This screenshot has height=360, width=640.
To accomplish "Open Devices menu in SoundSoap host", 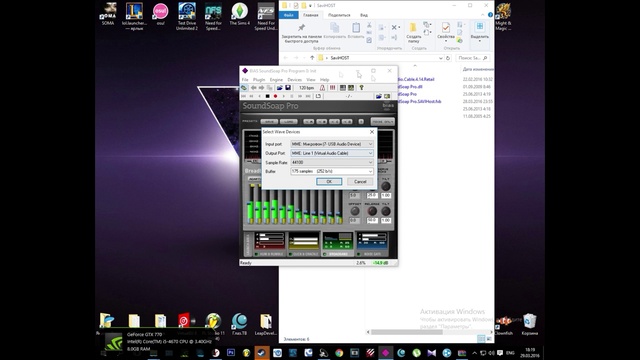I will point(294,80).
